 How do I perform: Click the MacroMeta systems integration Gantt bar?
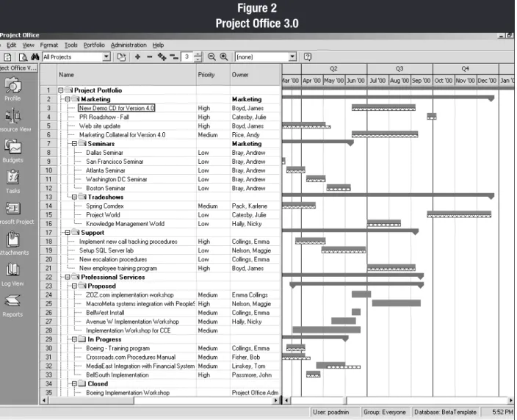(x=397, y=303)
